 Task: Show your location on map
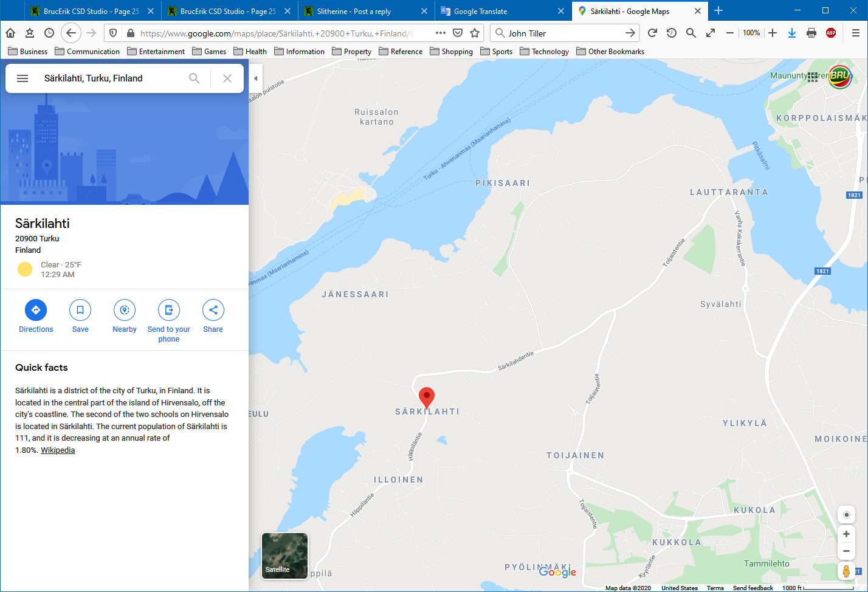pyautogui.click(x=846, y=515)
